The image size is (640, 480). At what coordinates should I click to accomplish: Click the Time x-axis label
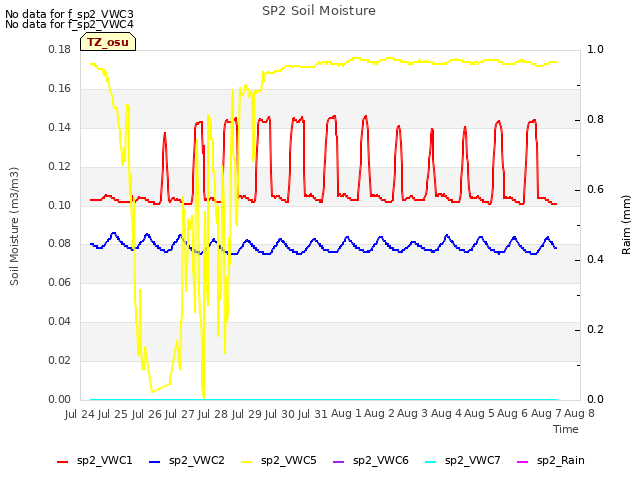coord(566,429)
